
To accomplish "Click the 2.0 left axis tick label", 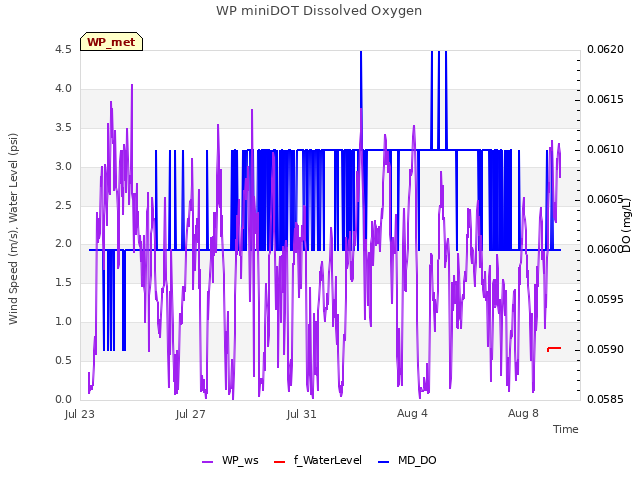I will pos(63,244).
